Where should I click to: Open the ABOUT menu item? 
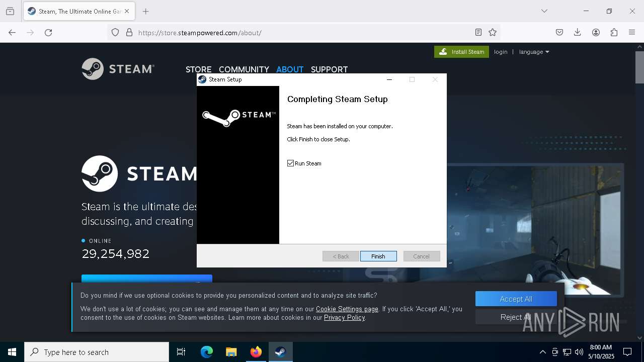click(x=290, y=69)
